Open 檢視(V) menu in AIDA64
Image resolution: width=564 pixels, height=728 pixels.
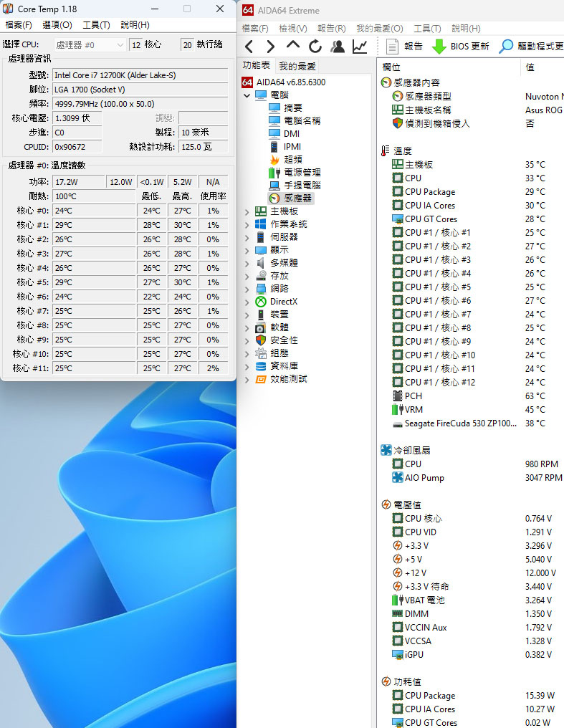293,29
